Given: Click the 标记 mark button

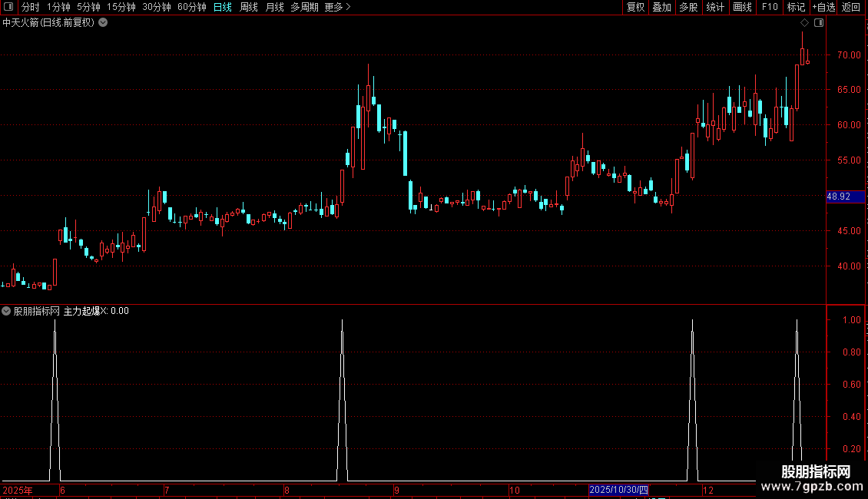Looking at the screenshot, I should pyautogui.click(x=796, y=7).
